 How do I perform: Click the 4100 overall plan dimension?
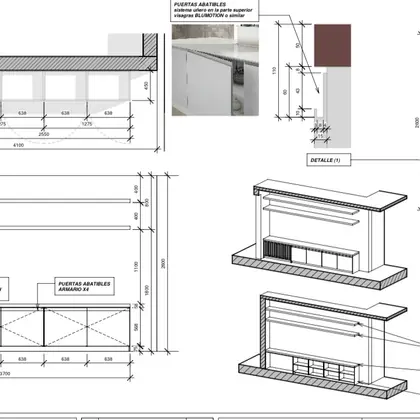(18, 145)
